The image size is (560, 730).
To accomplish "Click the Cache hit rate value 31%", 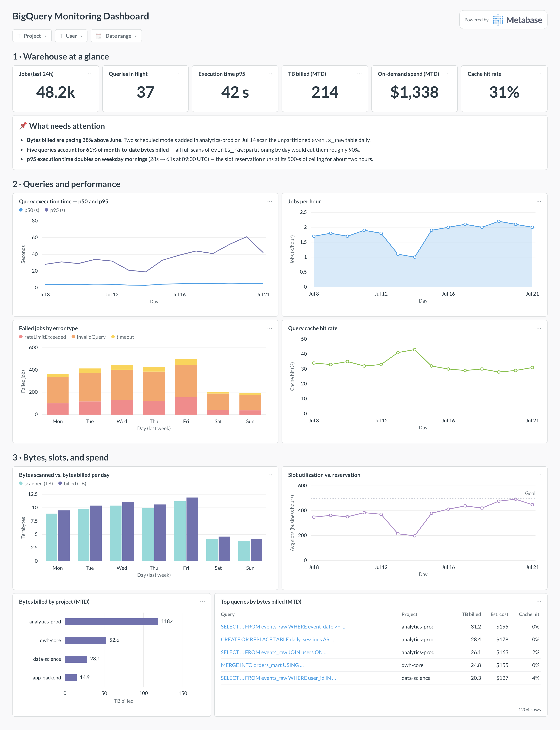I will point(504,92).
